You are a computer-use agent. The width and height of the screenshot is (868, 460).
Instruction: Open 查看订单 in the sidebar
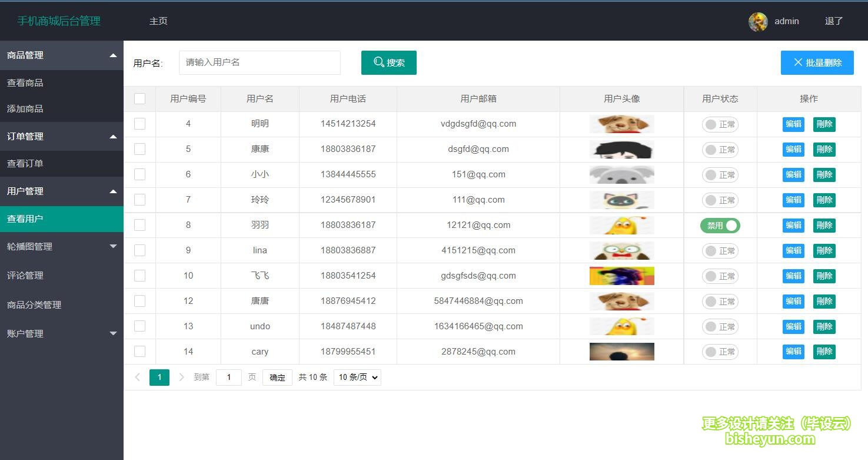[25, 164]
